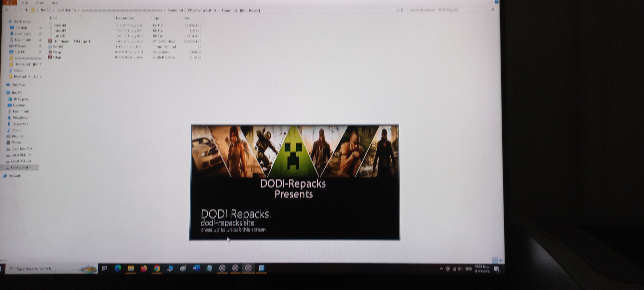
Task: Launch Google Chrome from the taskbar
Action: click(157, 269)
